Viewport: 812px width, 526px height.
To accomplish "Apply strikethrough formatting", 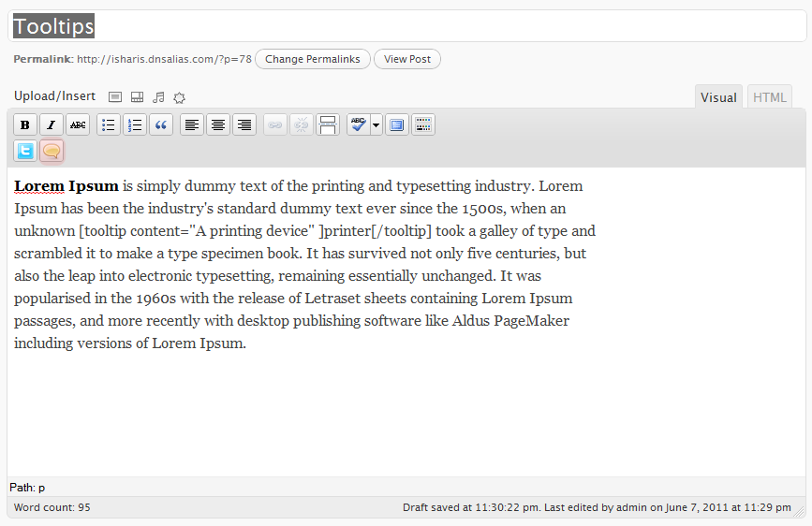I will [x=78, y=124].
